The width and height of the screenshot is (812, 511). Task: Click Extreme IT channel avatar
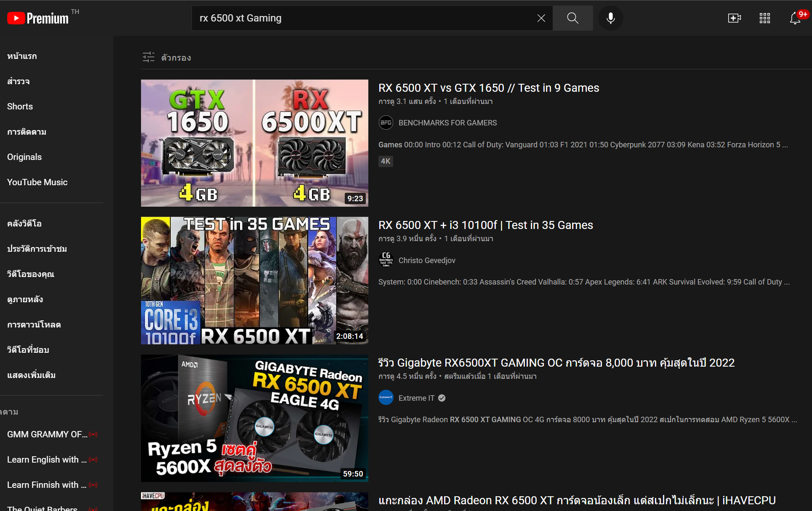[x=386, y=398]
